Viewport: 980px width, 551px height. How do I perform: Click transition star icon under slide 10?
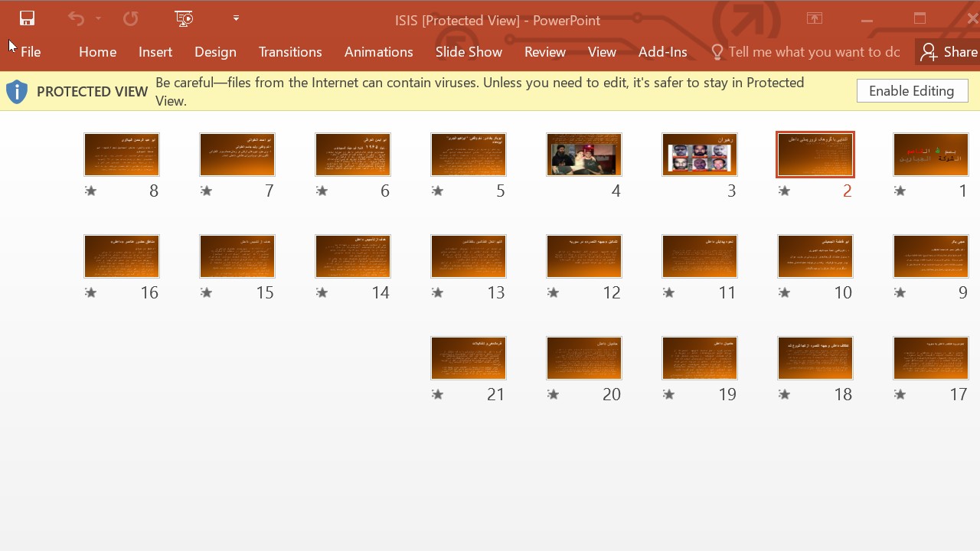point(784,292)
